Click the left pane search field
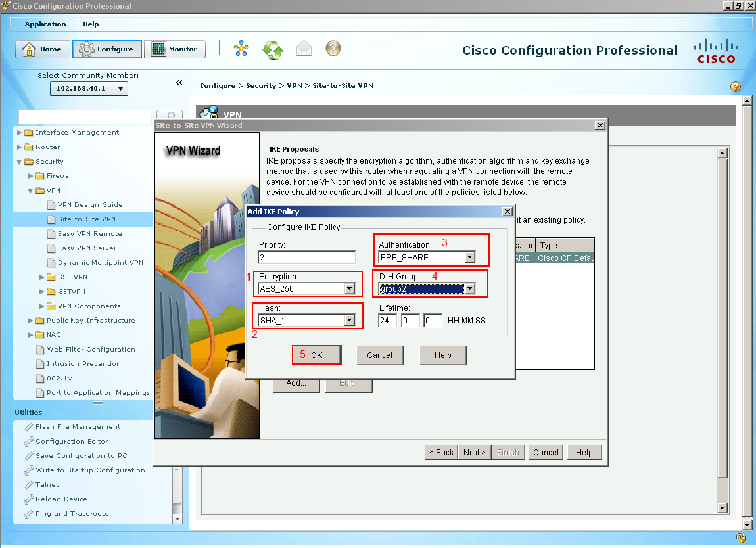Image resolution: width=756 pixels, height=548 pixels. coord(85,117)
